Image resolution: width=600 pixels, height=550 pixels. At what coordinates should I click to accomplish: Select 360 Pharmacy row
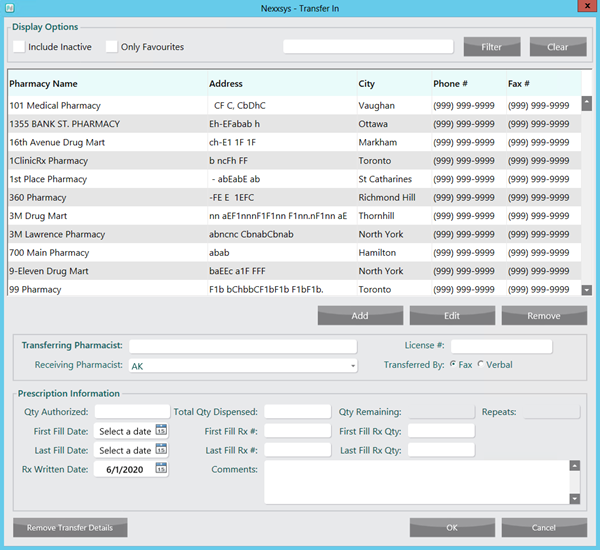click(x=294, y=197)
